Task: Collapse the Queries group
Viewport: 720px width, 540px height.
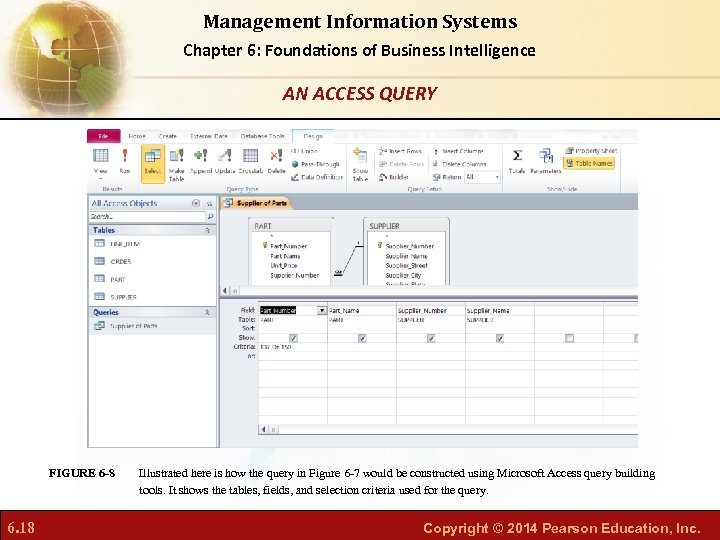Action: (x=208, y=312)
